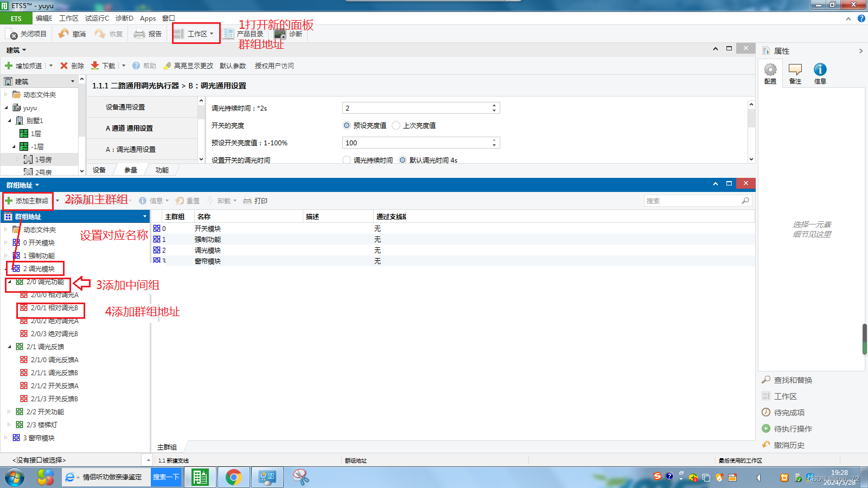Image resolution: width=868 pixels, height=488 pixels.
Task: Increase the 调光持续时间 spinner value
Action: pos(494,105)
